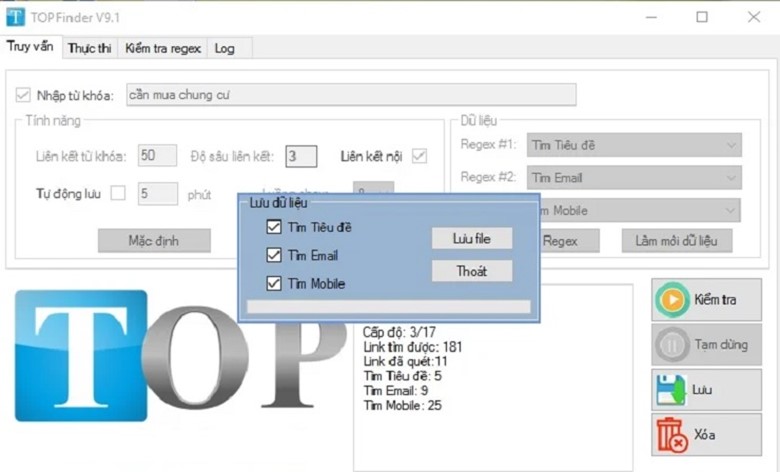Click the Tìm Mobile: 25 result line

[x=402, y=405]
